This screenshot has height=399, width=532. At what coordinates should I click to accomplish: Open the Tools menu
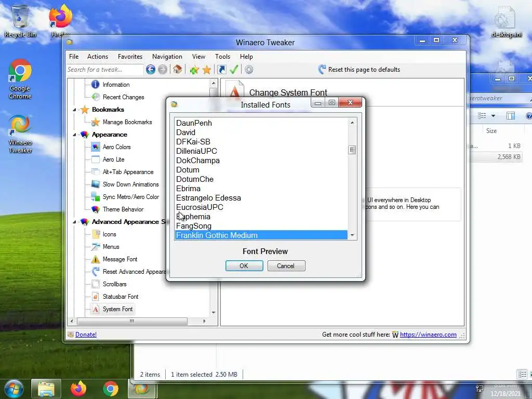(222, 57)
